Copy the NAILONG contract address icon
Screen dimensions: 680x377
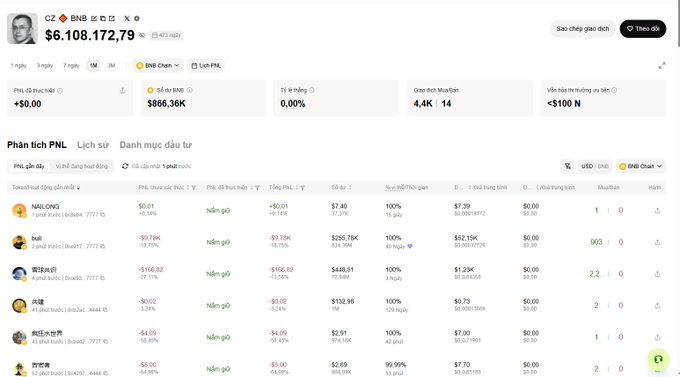tap(102, 215)
